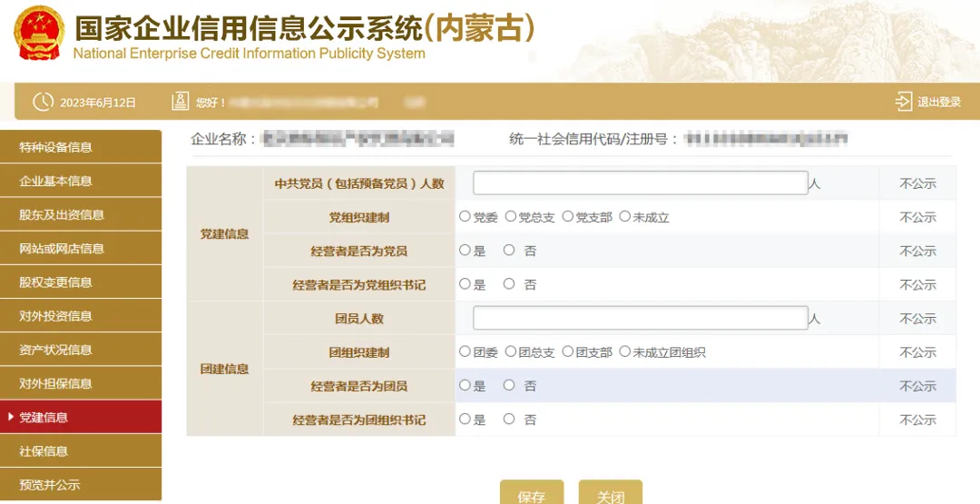This screenshot has width=980, height=504.
Task: Choose 团支部 for 团组织建制
Action: (x=568, y=351)
